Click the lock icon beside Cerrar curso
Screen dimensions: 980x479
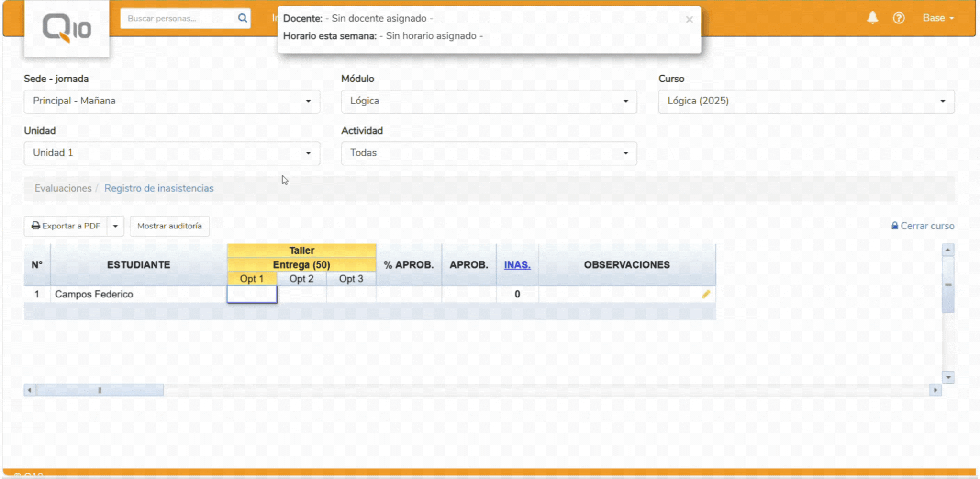click(894, 226)
